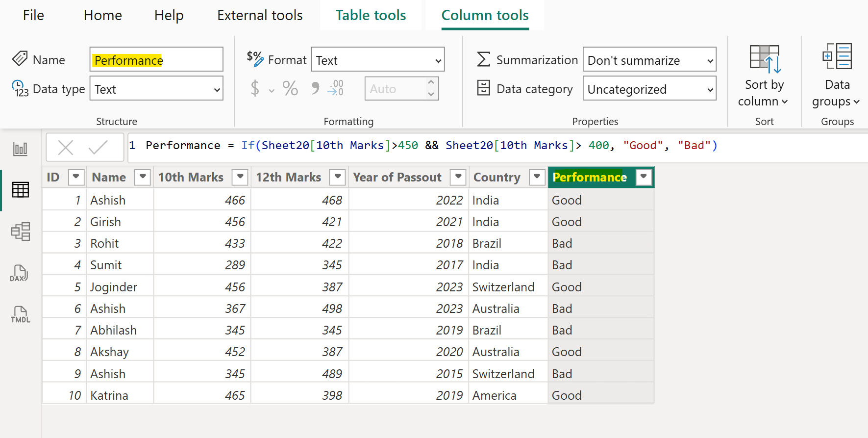Screen dimensions: 868x438
Task: Switch to Table view icon
Action: click(x=20, y=190)
